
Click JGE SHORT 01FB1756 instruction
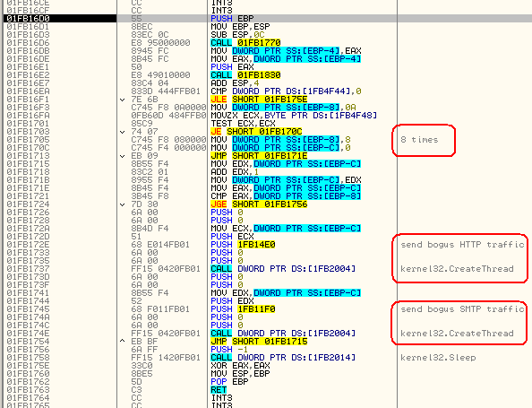(x=259, y=204)
